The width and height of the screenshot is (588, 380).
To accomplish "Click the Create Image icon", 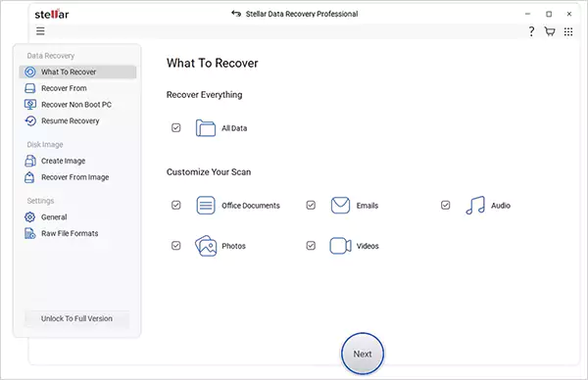I will coord(30,161).
